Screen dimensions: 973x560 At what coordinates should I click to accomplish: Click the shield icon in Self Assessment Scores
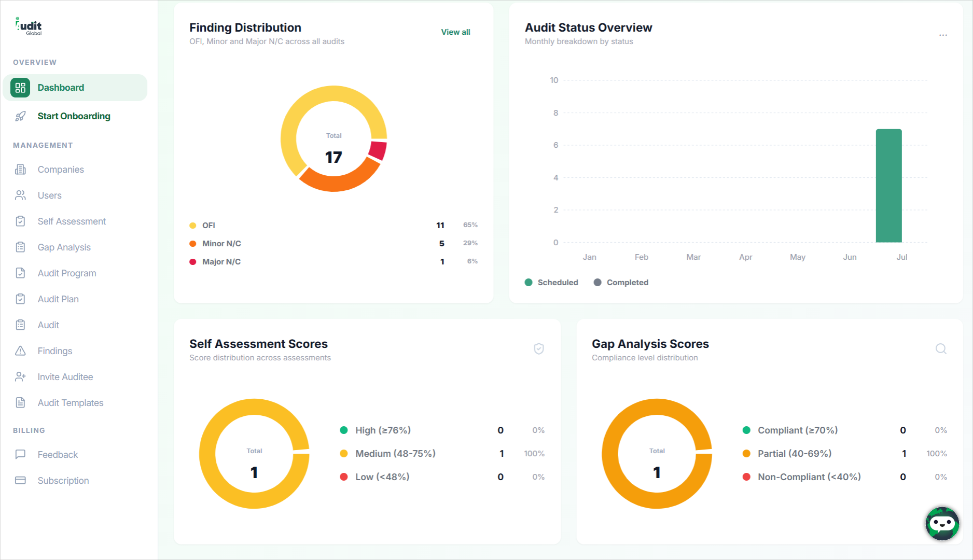(x=539, y=349)
